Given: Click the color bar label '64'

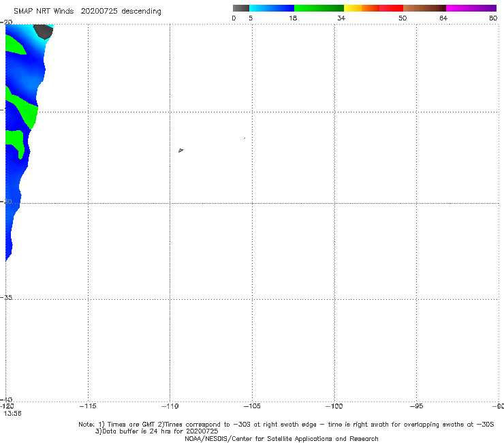Looking at the screenshot, I should (443, 18).
